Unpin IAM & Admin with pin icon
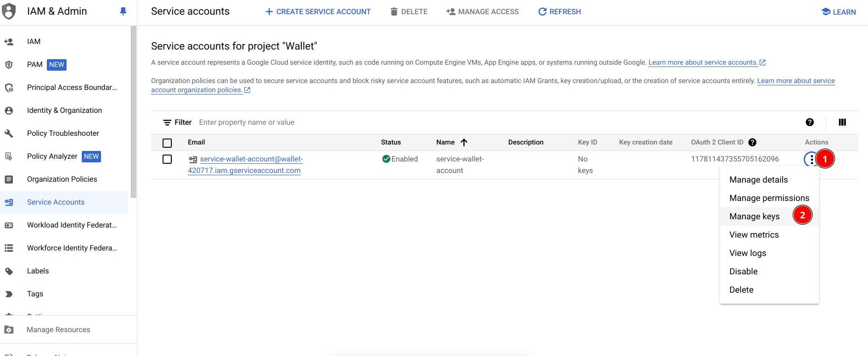This screenshot has height=356, width=868. point(123,11)
